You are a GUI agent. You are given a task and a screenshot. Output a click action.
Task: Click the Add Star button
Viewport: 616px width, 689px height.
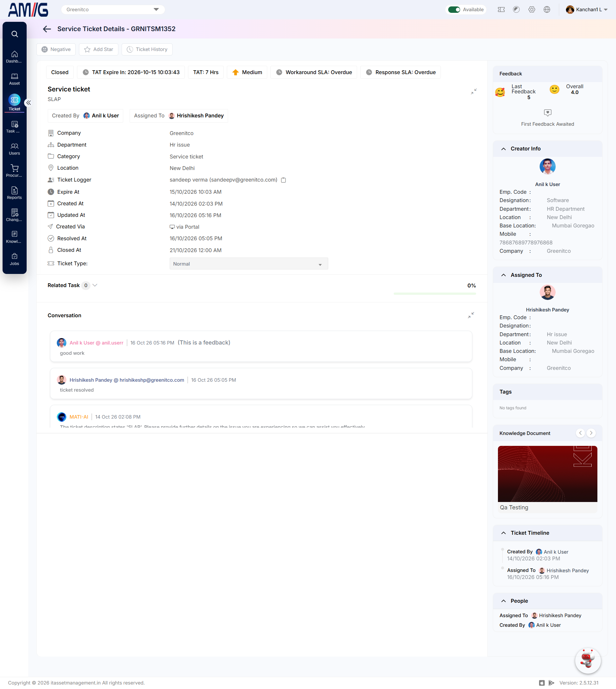click(x=98, y=49)
